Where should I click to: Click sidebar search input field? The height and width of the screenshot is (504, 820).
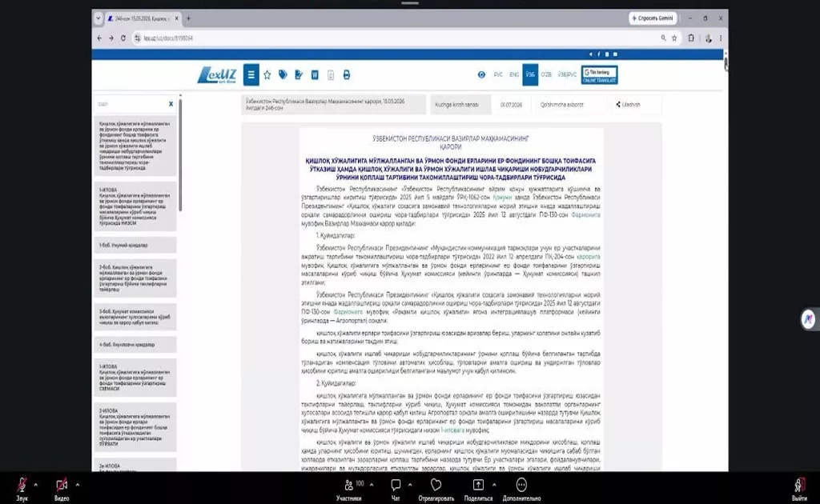click(x=131, y=104)
